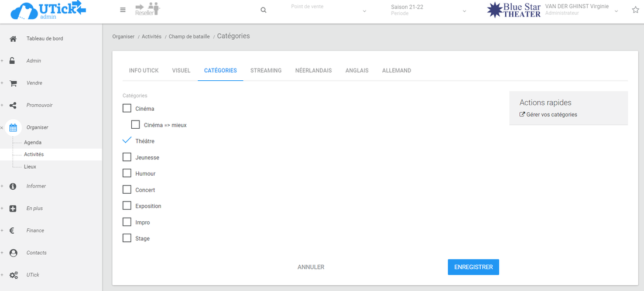This screenshot has width=644, height=291.
Task: Open the Visuel tab
Action: (x=181, y=71)
